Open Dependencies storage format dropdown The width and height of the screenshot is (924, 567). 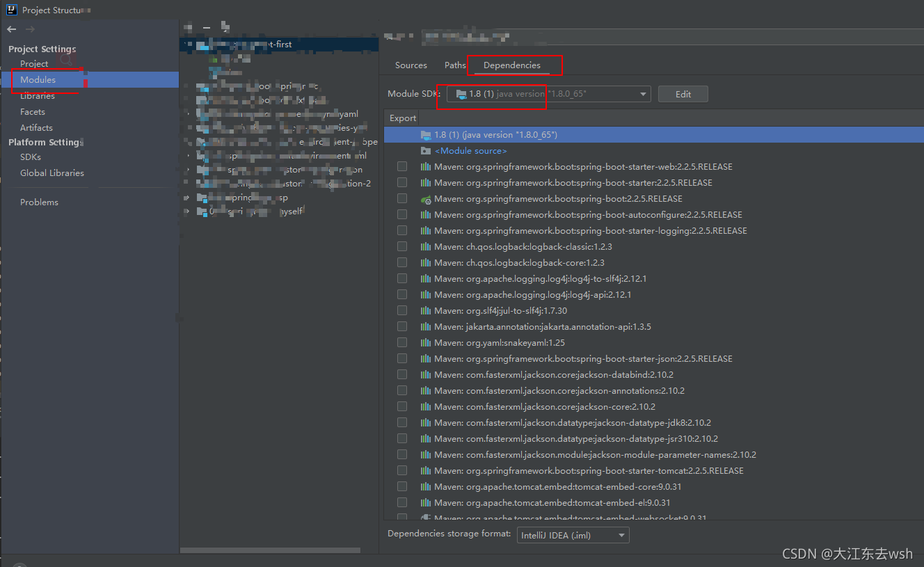(x=573, y=535)
